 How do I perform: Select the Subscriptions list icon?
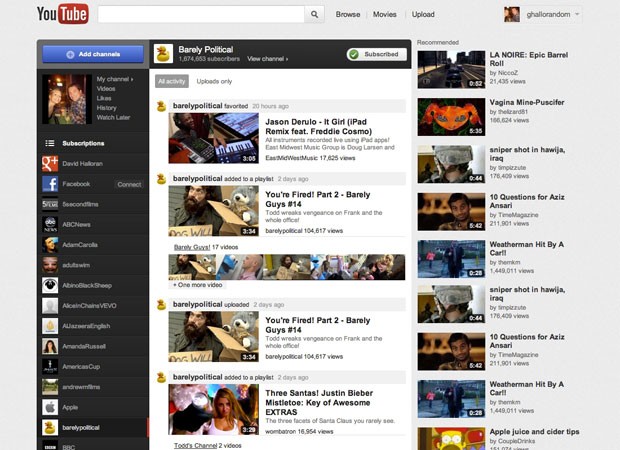click(49, 143)
